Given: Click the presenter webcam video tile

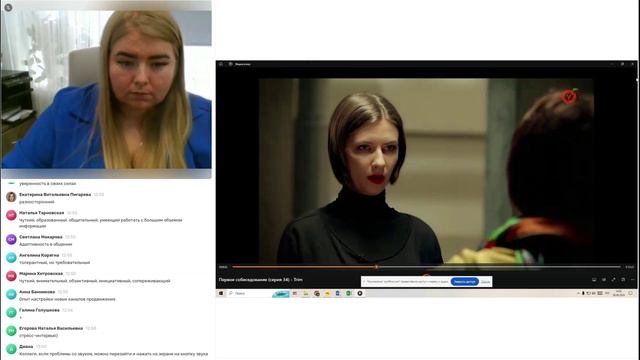Looking at the screenshot, I should click(106, 89).
